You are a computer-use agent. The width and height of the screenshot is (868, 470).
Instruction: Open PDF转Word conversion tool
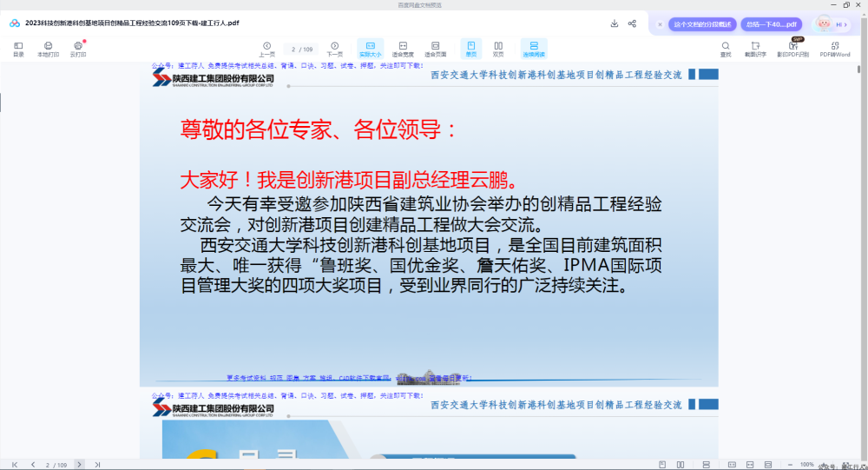835,50
